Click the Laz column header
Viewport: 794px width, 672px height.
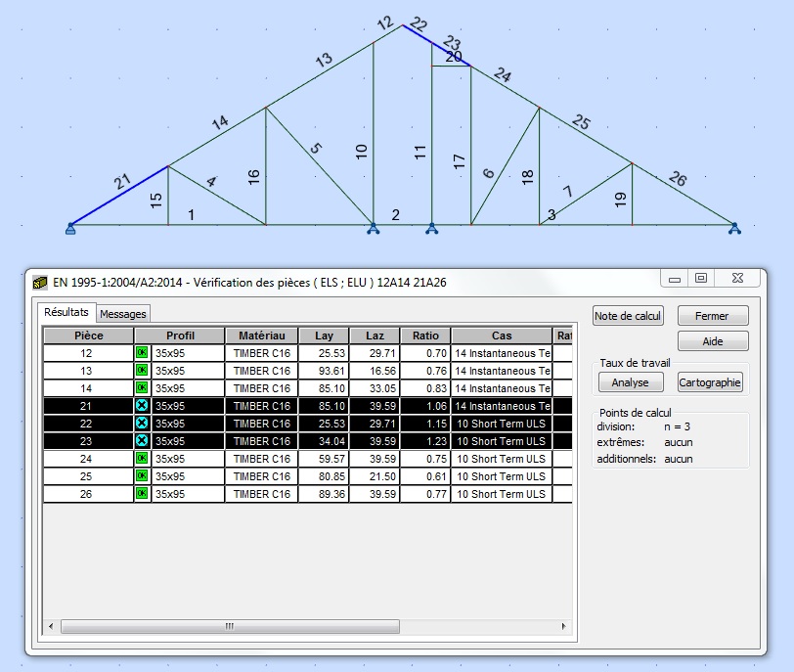[x=375, y=336]
